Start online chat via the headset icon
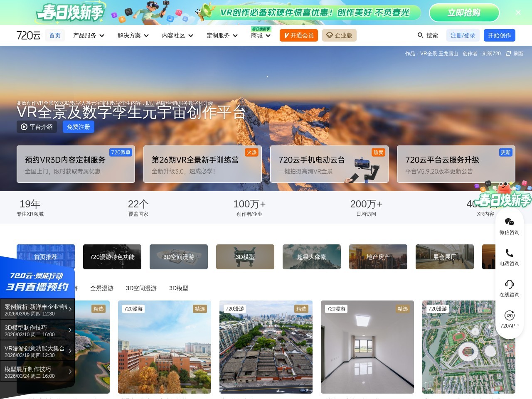532x399 pixels. [509, 284]
